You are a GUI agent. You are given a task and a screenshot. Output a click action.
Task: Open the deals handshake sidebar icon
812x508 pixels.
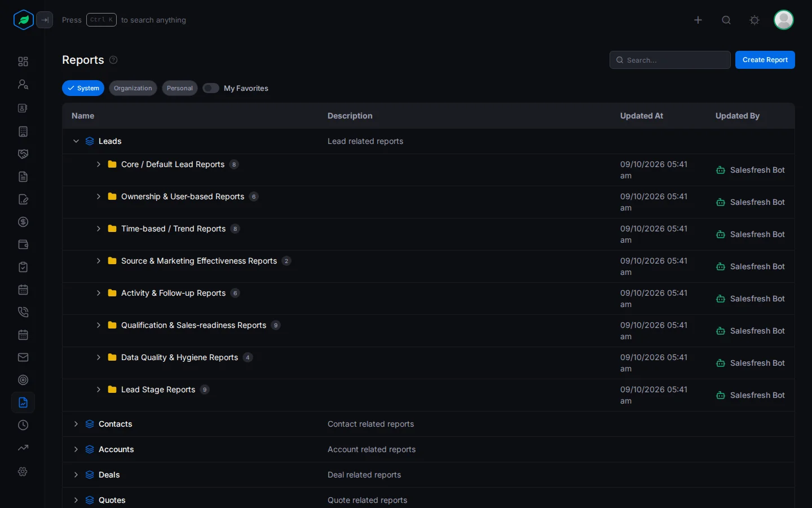[23, 154]
